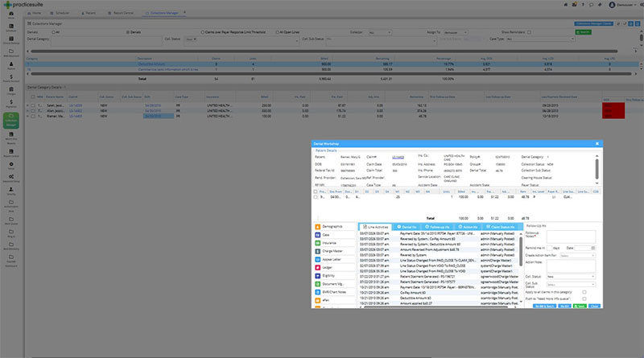Click Clear button in Denial Workshop

click(594, 307)
